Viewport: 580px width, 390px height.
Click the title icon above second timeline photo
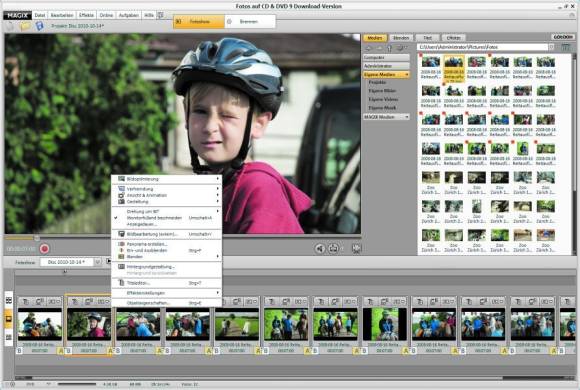pos(74,302)
